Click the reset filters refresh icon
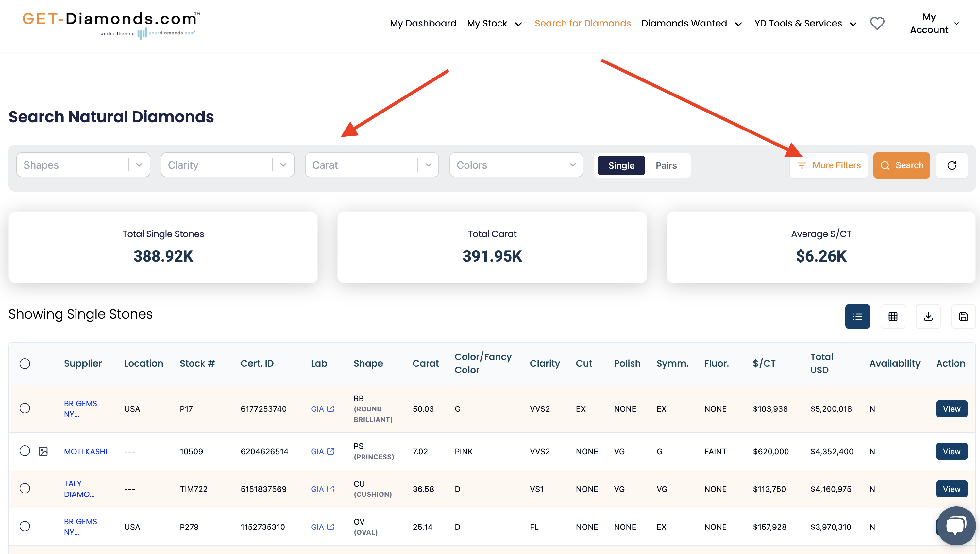The image size is (980, 554). 952,165
